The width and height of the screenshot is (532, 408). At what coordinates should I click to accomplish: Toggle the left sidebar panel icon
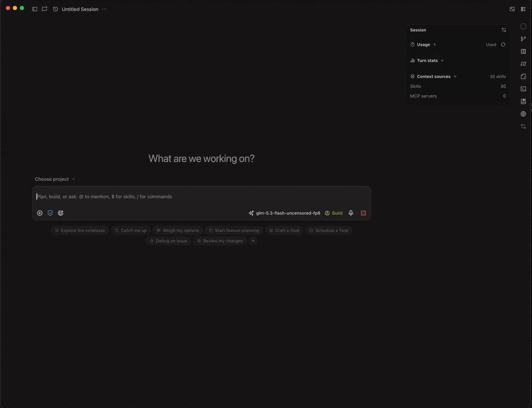pyautogui.click(x=35, y=9)
